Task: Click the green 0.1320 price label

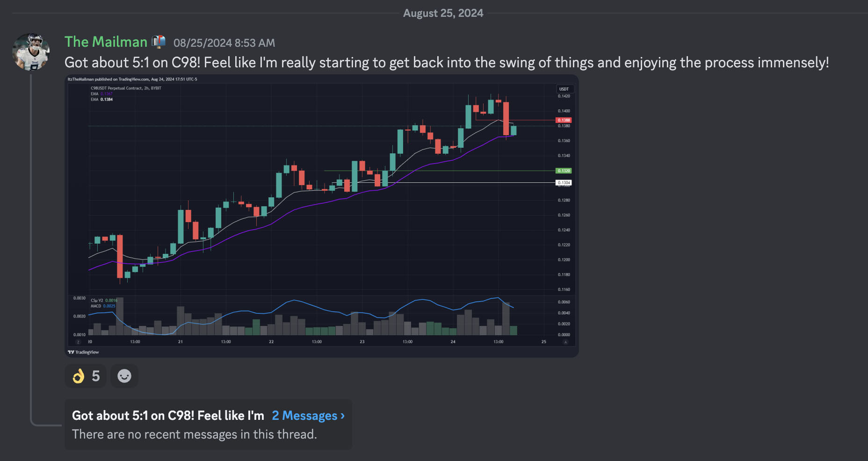Action: click(564, 171)
